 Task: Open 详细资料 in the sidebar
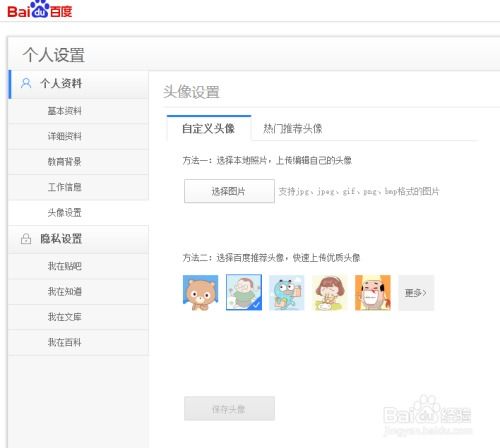pyautogui.click(x=79, y=136)
